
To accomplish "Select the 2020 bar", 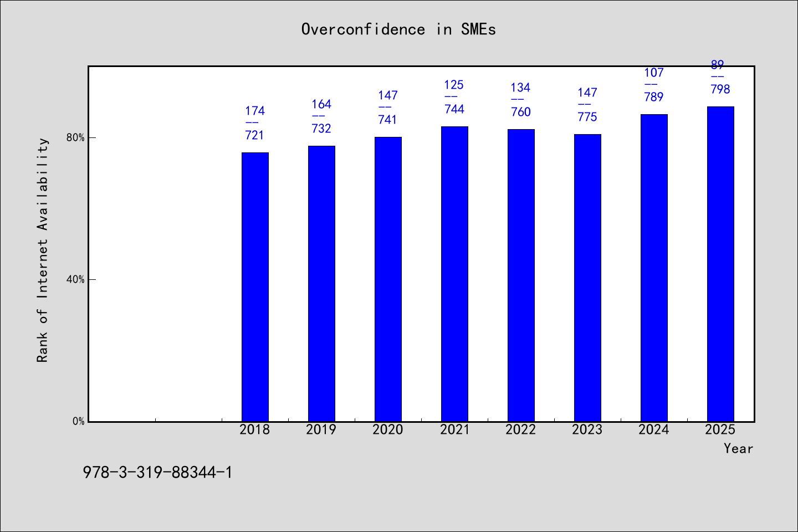I will [388, 279].
